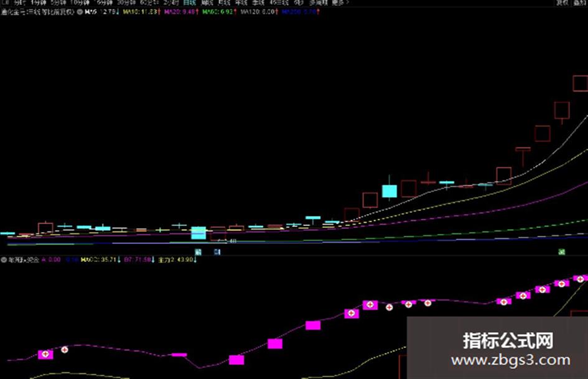Click the green marker icon on time axis
588x379 pixels.
coord(561,252)
